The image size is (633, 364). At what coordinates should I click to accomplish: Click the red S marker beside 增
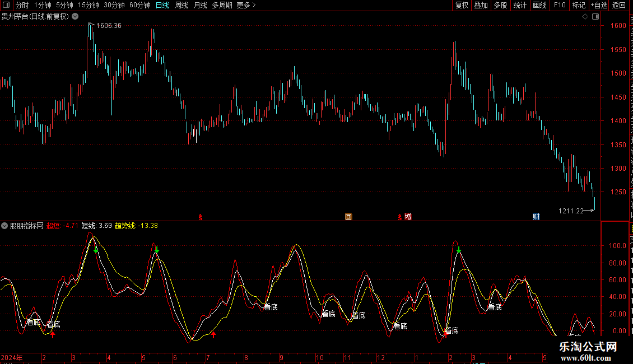pyautogui.click(x=399, y=217)
